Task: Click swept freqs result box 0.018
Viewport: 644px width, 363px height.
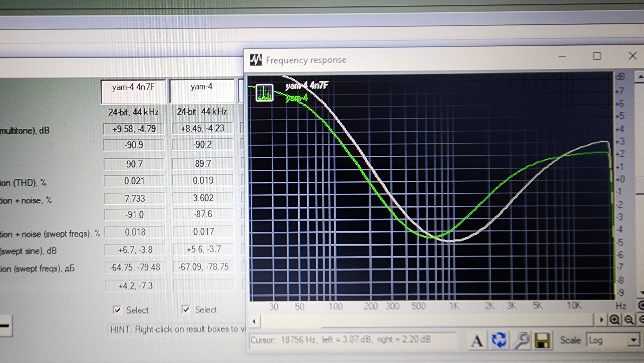Action: (x=135, y=232)
